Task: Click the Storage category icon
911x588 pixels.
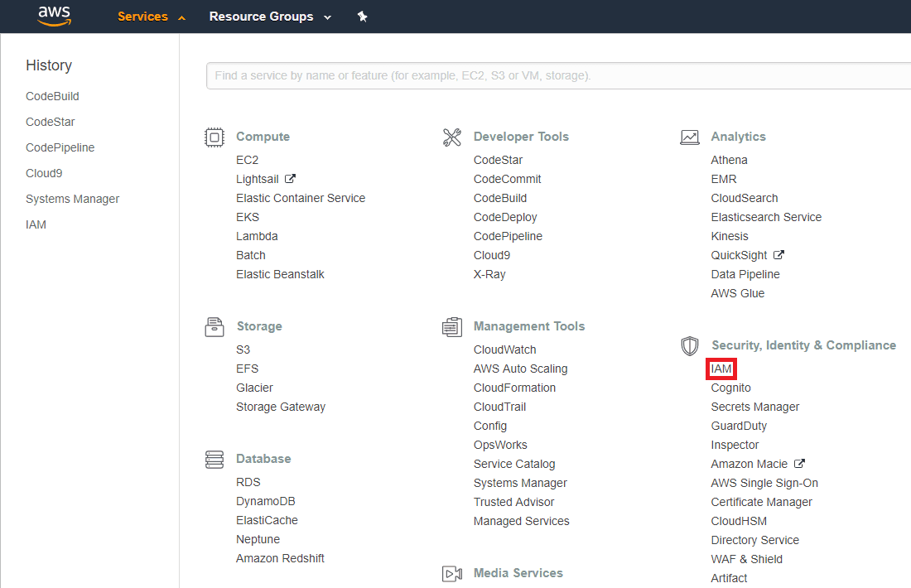Action: (x=214, y=326)
